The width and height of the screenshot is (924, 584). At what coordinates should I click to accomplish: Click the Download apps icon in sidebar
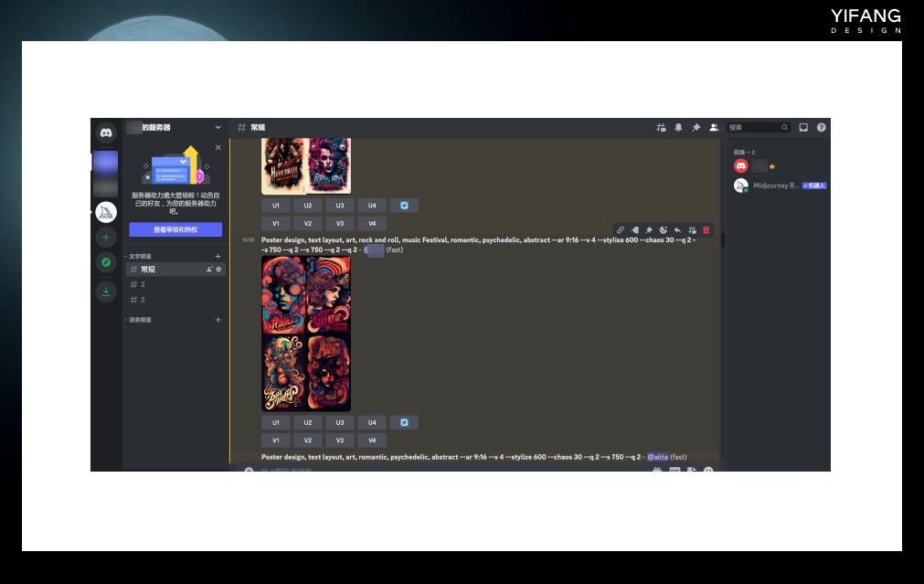coord(106,292)
